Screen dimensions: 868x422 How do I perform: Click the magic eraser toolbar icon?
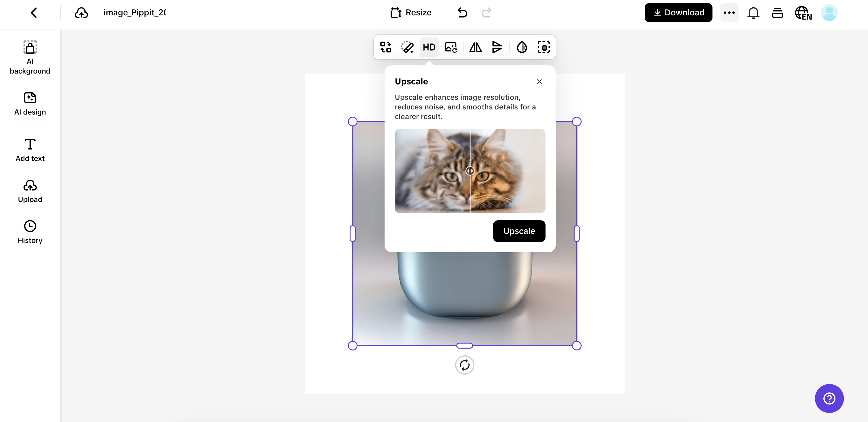click(x=407, y=47)
